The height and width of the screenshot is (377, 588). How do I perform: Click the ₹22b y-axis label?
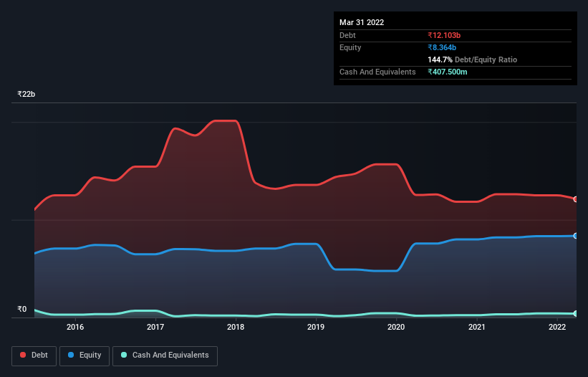(x=26, y=94)
